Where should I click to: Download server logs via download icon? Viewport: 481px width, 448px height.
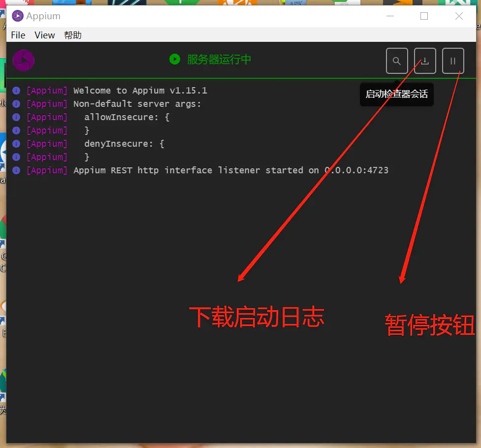coord(425,61)
